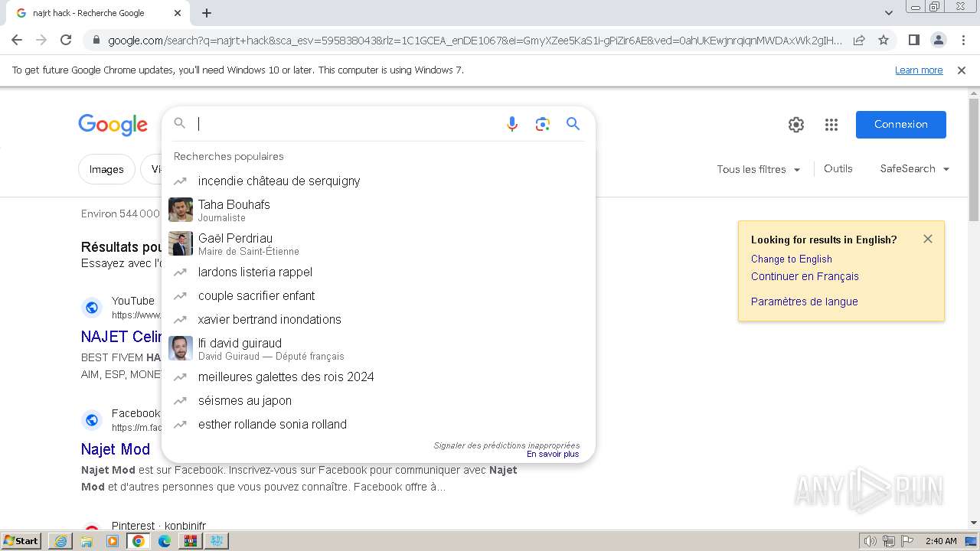This screenshot has width=980, height=551.
Task: Open Microsoft Edge from taskbar
Action: tap(165, 541)
